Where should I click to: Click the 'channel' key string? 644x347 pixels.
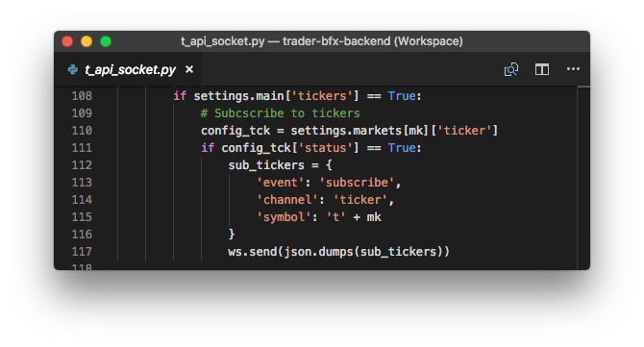pos(287,200)
